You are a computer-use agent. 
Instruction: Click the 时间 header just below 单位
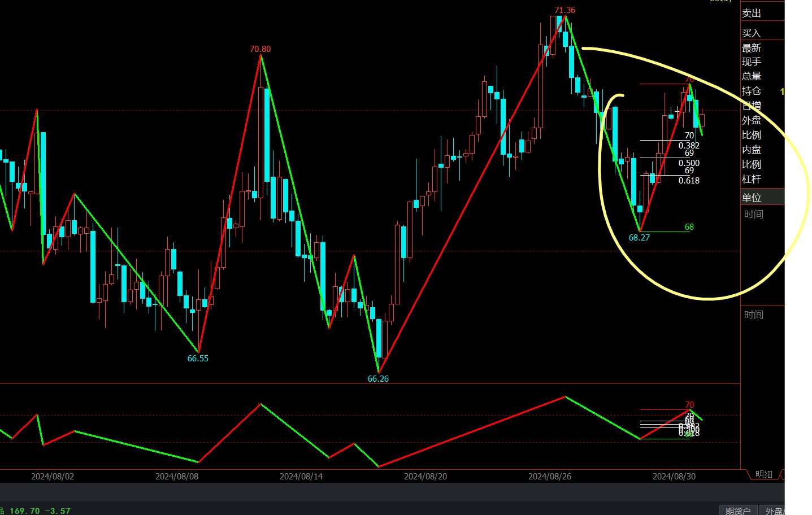click(x=754, y=214)
